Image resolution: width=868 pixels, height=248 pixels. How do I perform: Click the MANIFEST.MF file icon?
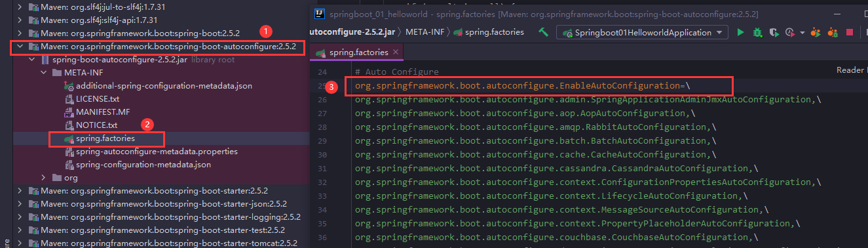click(x=69, y=112)
